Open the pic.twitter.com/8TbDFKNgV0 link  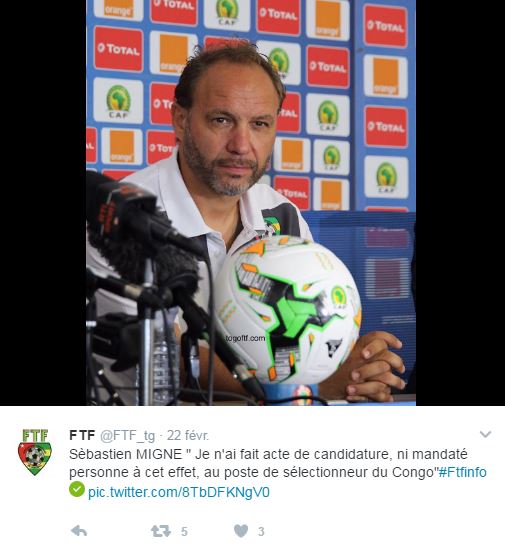pyautogui.click(x=179, y=492)
